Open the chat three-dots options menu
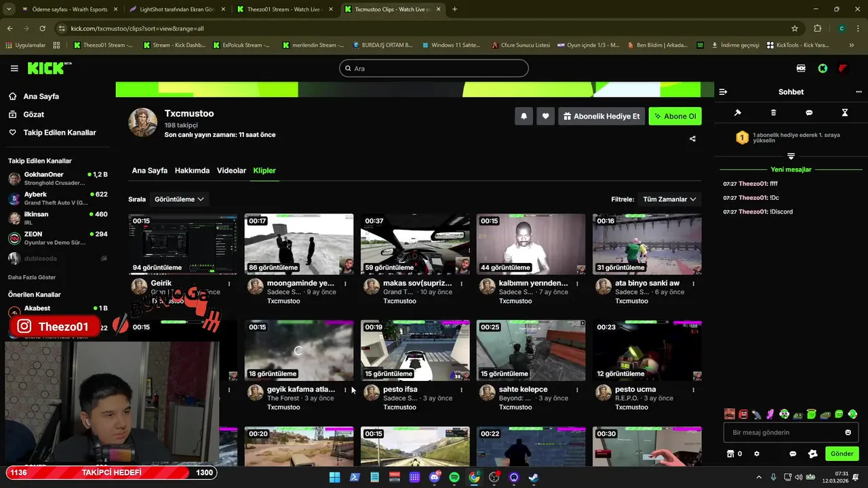 point(859,91)
